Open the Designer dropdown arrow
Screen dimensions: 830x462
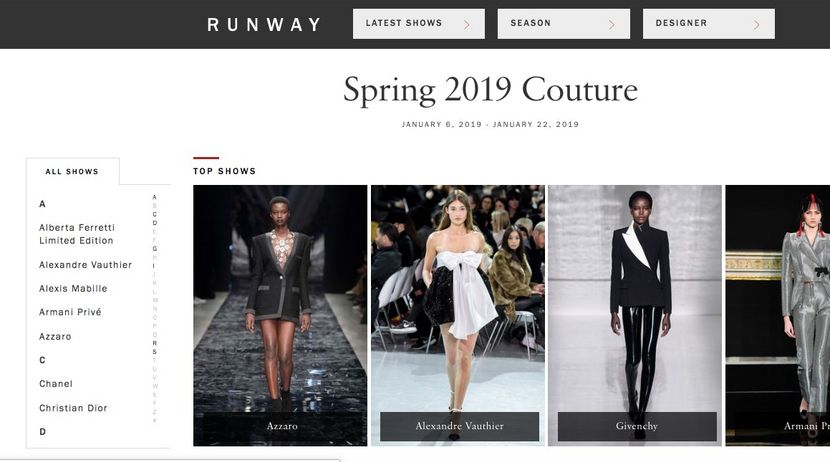coord(756,24)
